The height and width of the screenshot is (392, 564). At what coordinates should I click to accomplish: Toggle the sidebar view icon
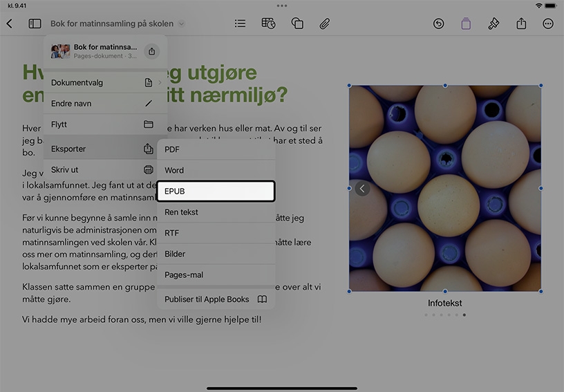point(35,24)
